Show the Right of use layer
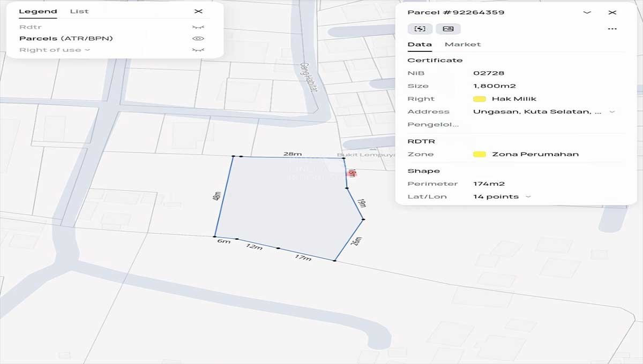 pyautogui.click(x=198, y=50)
